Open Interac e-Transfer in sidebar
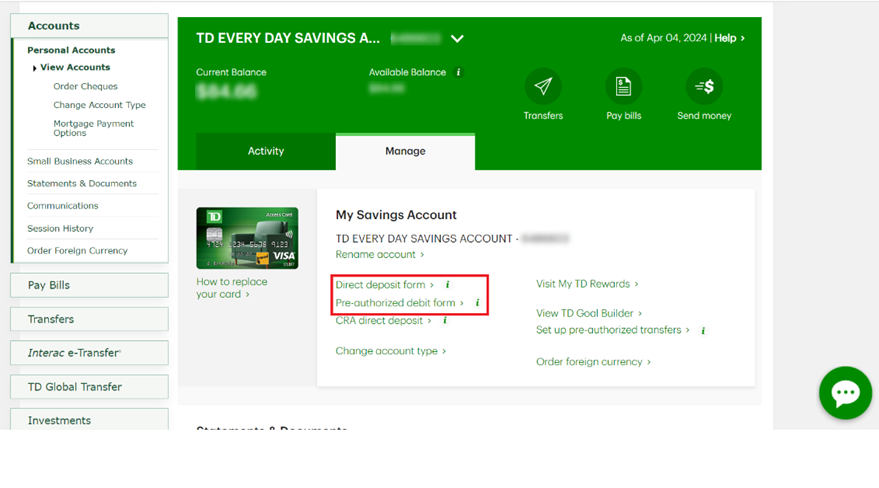The width and height of the screenshot is (879, 488). coord(89,353)
